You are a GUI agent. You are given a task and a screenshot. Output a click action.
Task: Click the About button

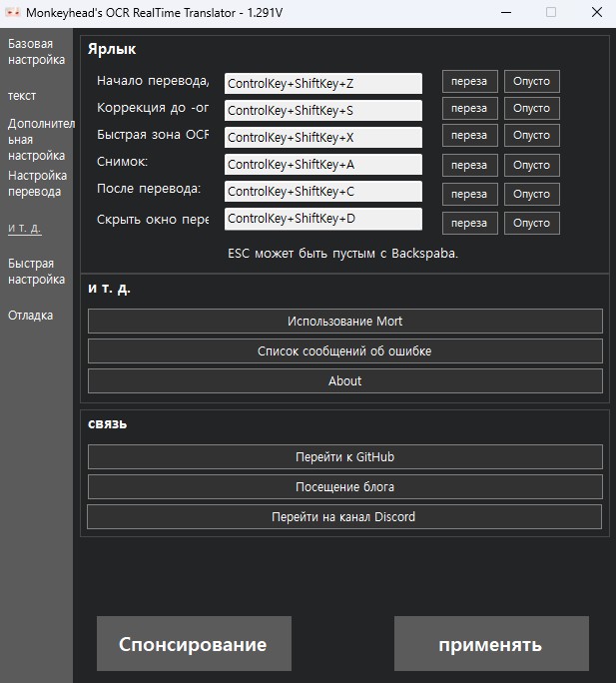click(x=345, y=381)
